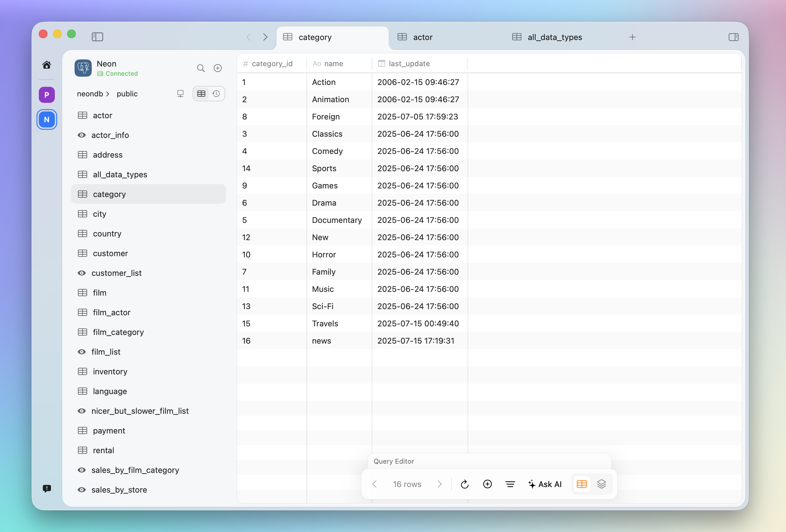Switch to the data grid view

coord(582,484)
